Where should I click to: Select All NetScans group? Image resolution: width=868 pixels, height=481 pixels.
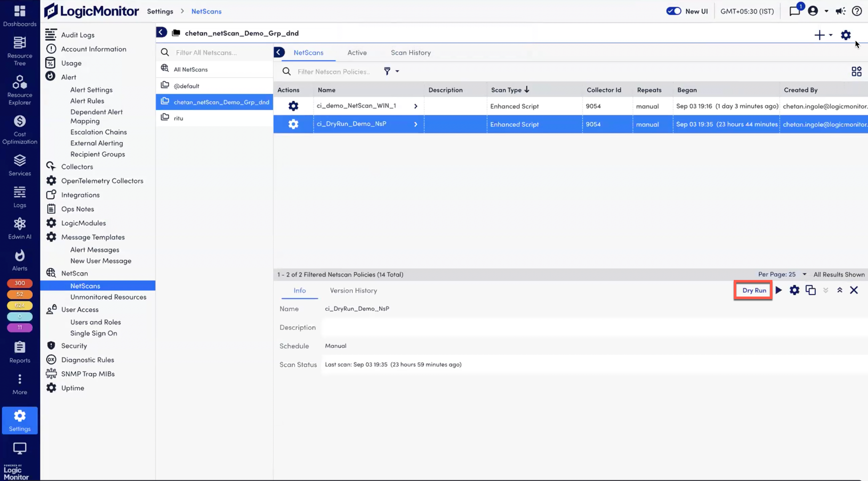(x=214, y=69)
